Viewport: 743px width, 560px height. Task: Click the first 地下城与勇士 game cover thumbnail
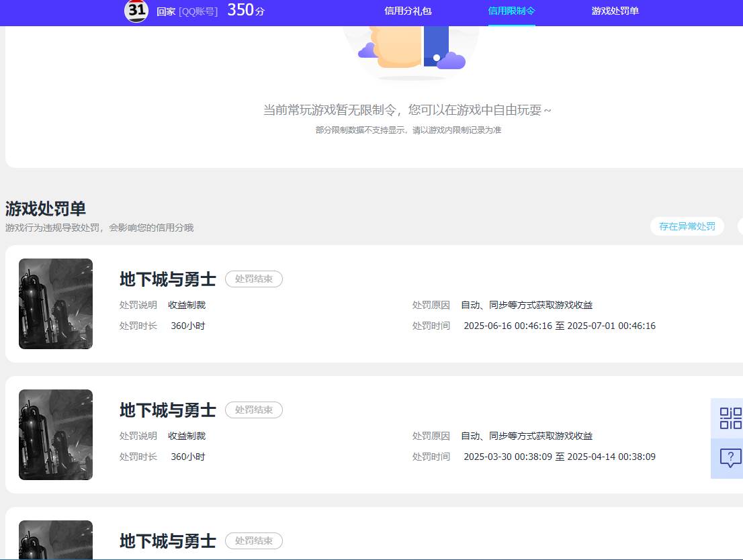tap(56, 304)
